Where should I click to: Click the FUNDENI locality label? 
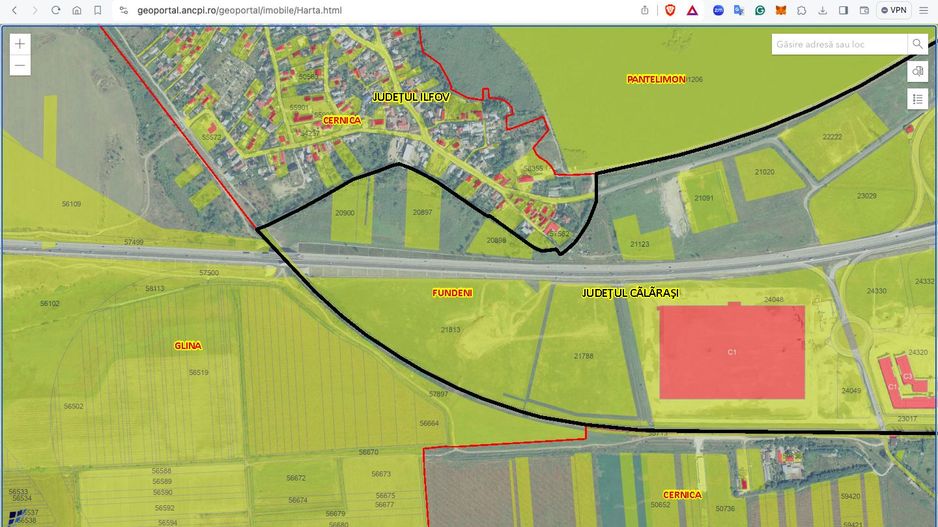click(x=452, y=293)
